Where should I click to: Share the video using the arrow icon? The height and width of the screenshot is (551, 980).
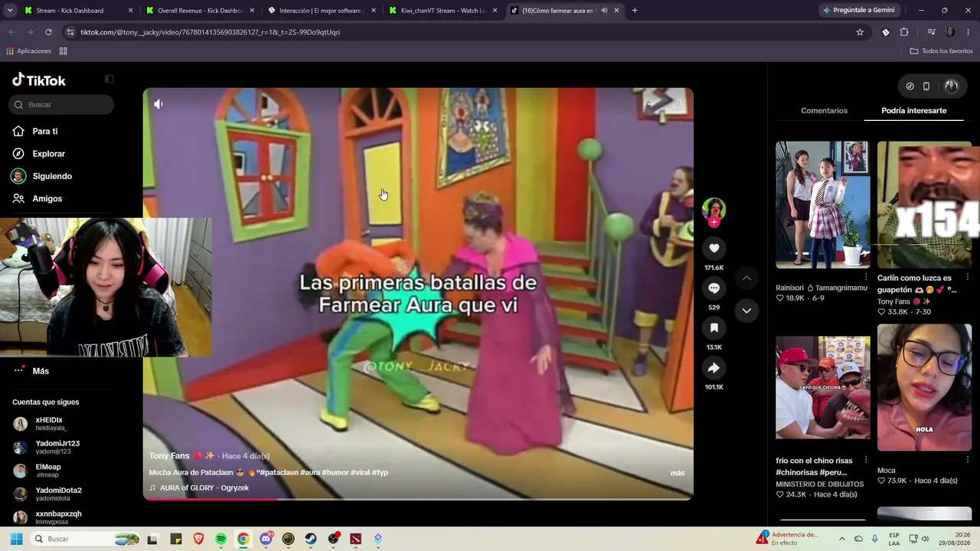pos(714,368)
